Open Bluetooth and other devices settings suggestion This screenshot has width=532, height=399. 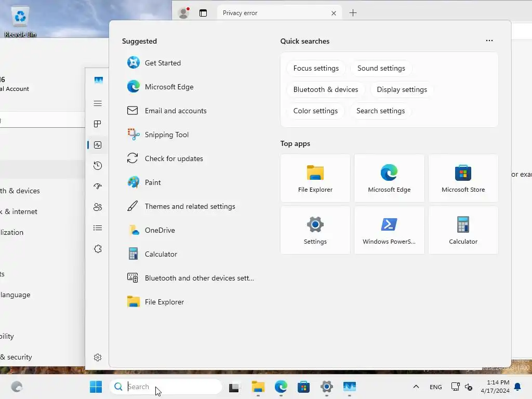[190, 278]
